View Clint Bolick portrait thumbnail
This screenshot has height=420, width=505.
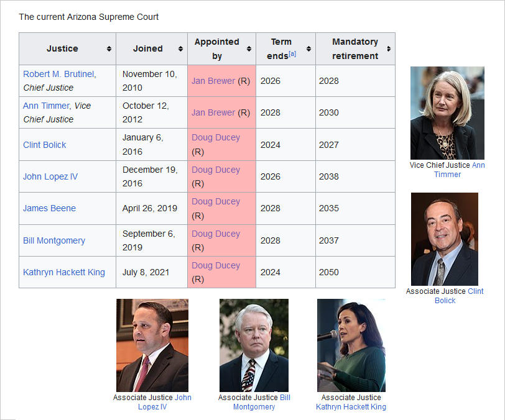point(445,239)
